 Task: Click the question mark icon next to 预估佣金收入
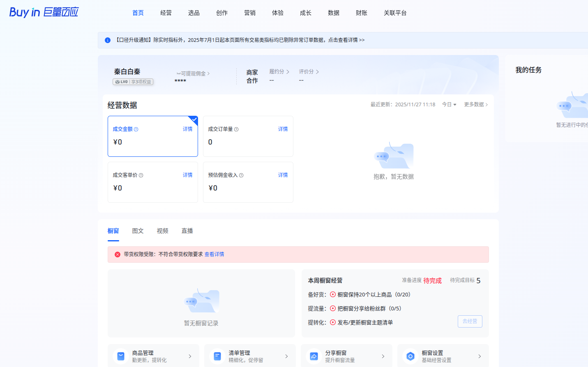(241, 175)
